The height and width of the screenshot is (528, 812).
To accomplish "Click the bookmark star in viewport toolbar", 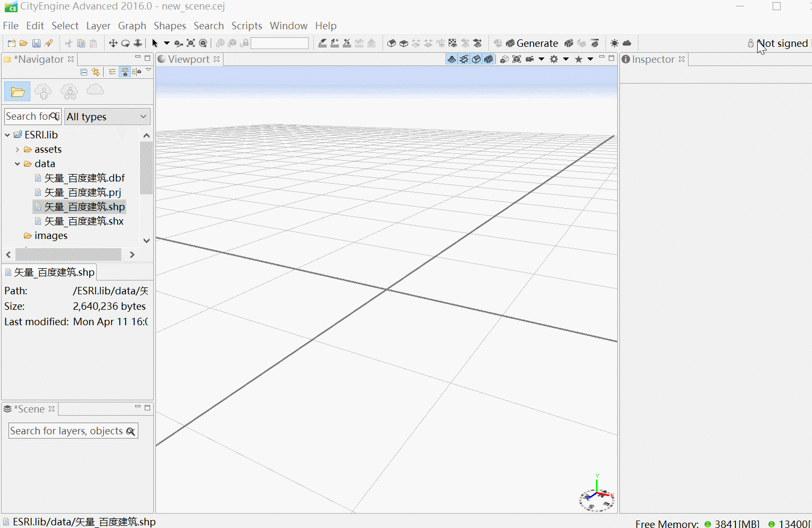I will [x=578, y=59].
